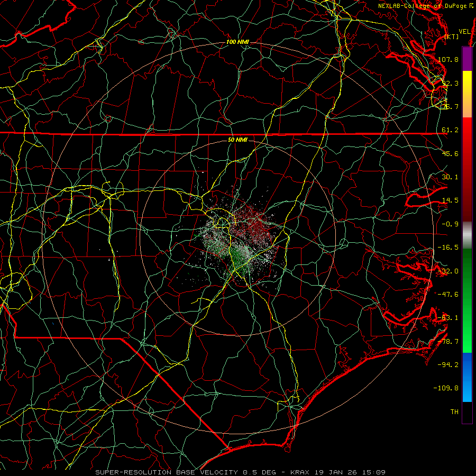Select the -94.2 legend value
This screenshot has width=476, height=476.
pyautogui.click(x=448, y=365)
